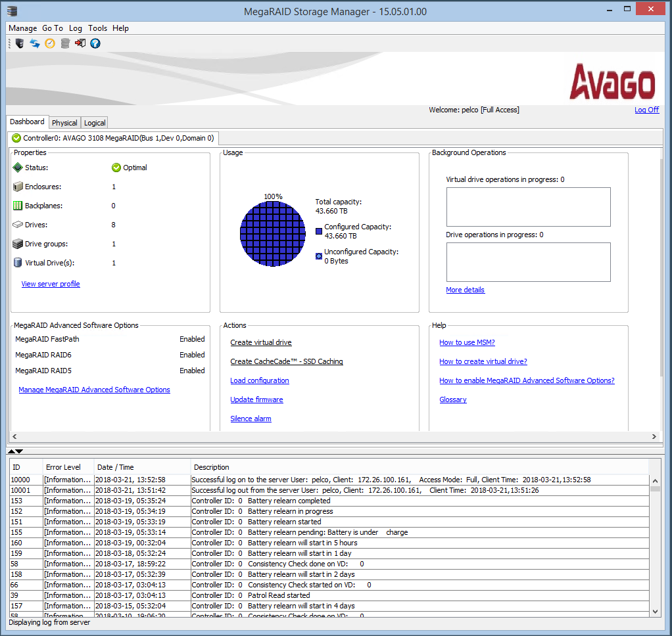Click the gray database stack toolbar icon
Screen dimensions: 672x636
[65, 43]
